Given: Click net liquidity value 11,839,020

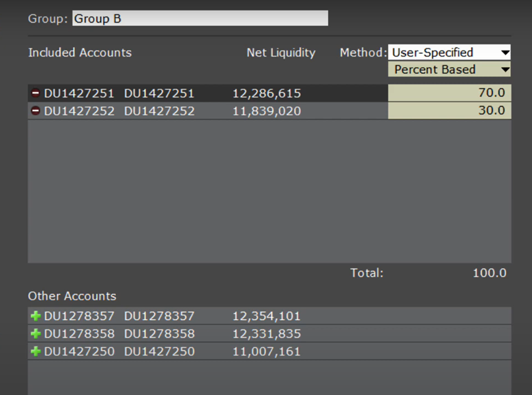Looking at the screenshot, I should pos(267,111).
